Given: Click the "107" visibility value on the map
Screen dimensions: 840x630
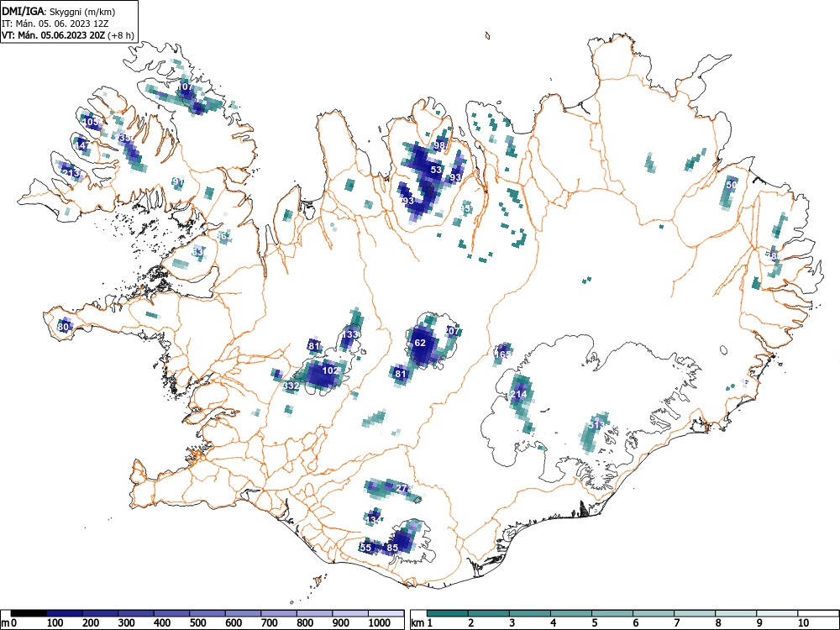Looking at the screenshot, I should pos(186,87).
